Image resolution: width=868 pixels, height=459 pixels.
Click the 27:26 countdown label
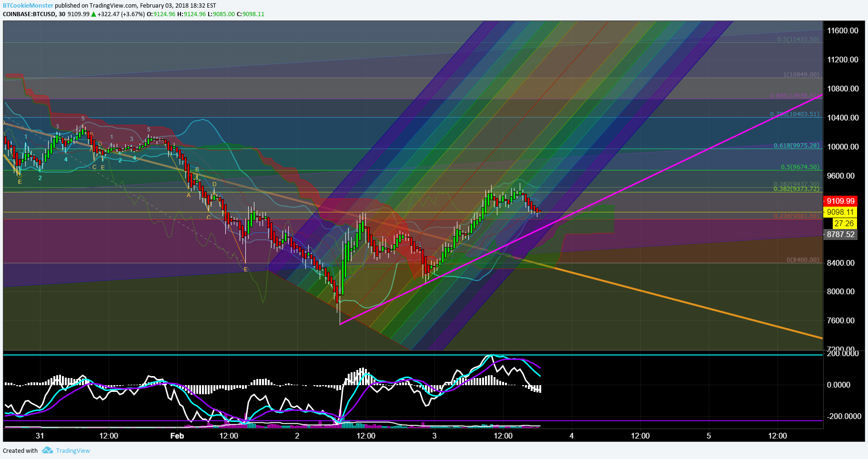click(845, 223)
